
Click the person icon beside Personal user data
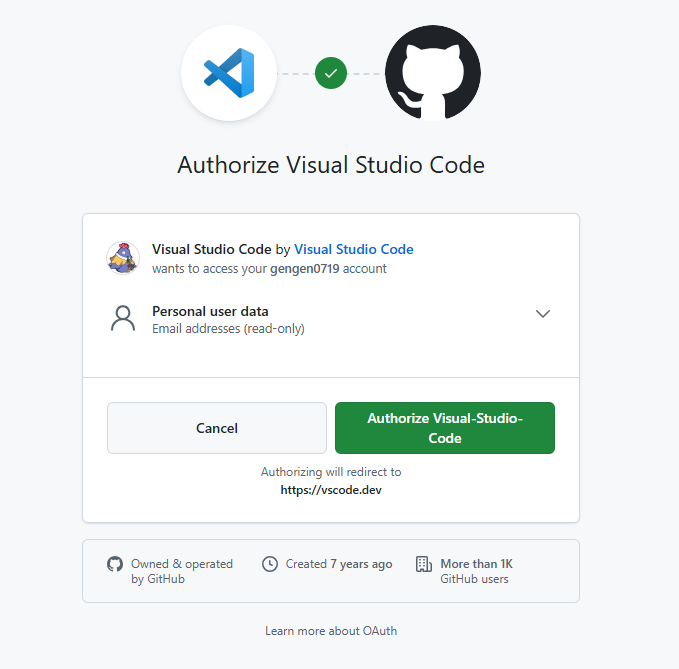point(123,319)
